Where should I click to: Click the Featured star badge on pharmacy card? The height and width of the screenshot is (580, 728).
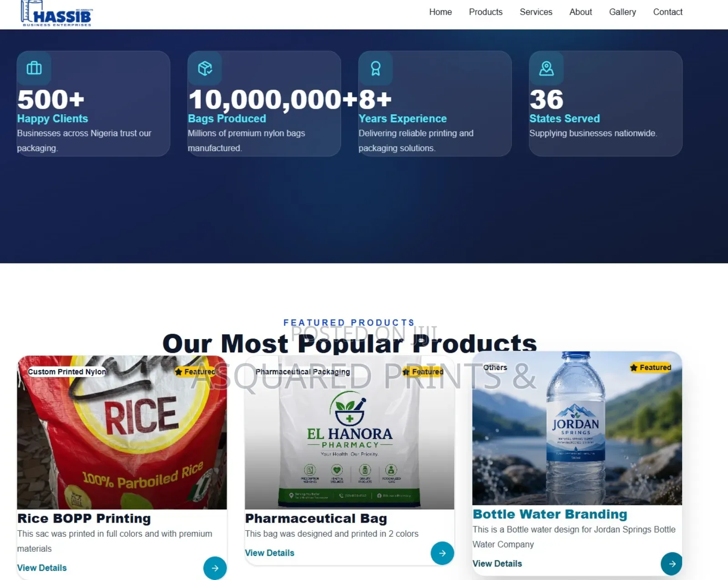click(x=423, y=371)
